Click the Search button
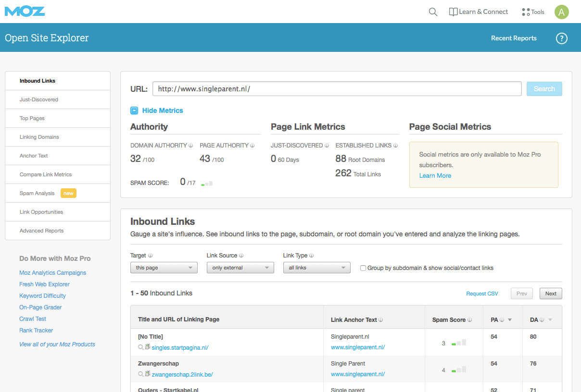 (544, 89)
